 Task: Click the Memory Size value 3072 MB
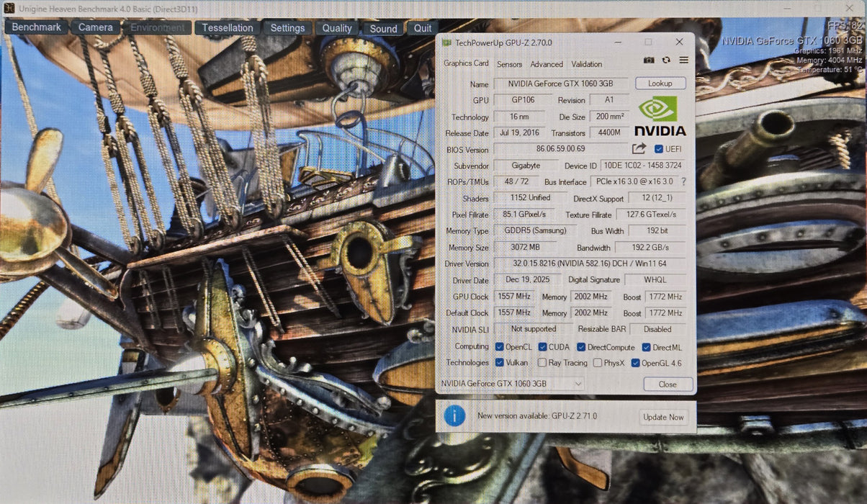pos(525,248)
